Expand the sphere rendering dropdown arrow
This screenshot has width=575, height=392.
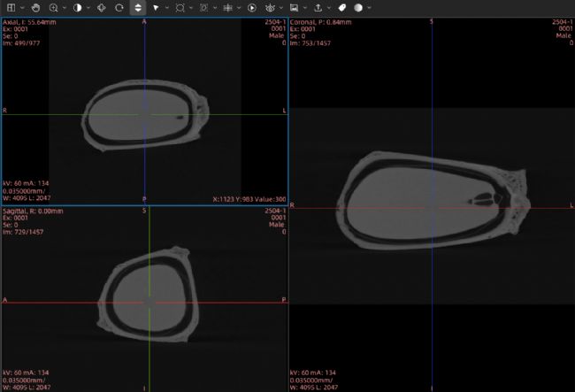tap(369, 7)
